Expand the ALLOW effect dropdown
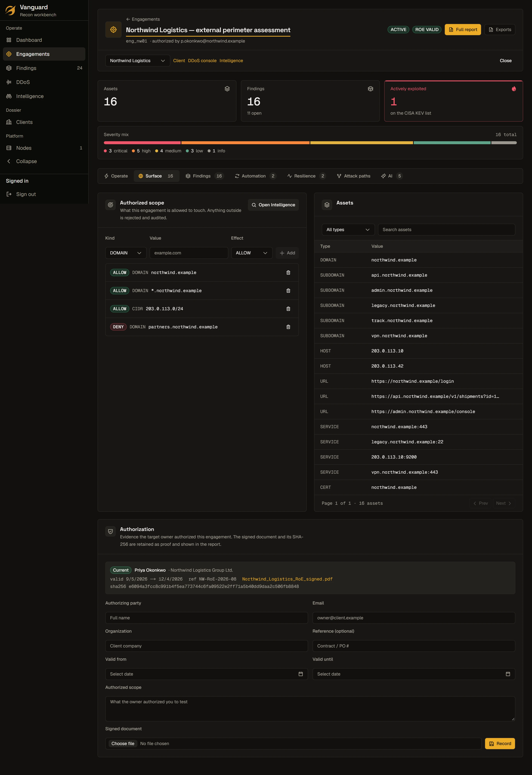The width and height of the screenshot is (532, 775). [252, 253]
